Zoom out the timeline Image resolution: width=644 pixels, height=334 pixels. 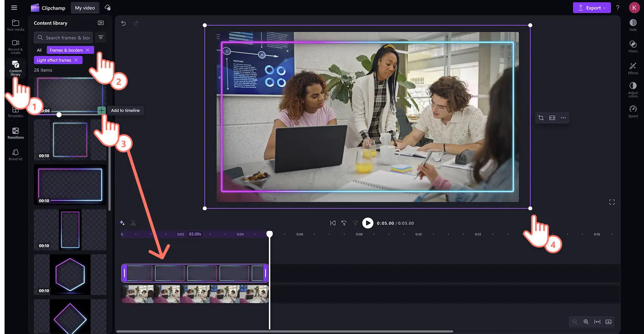[575, 322]
